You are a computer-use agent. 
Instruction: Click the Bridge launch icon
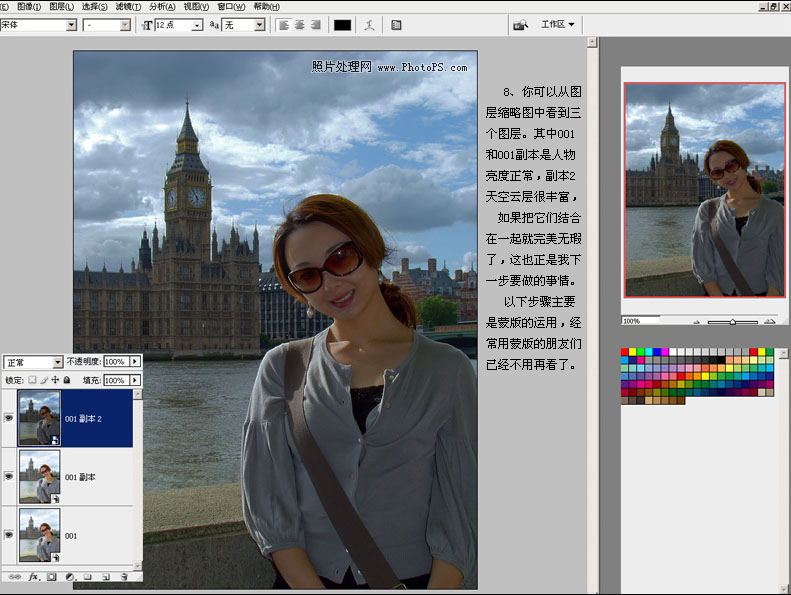(x=520, y=25)
